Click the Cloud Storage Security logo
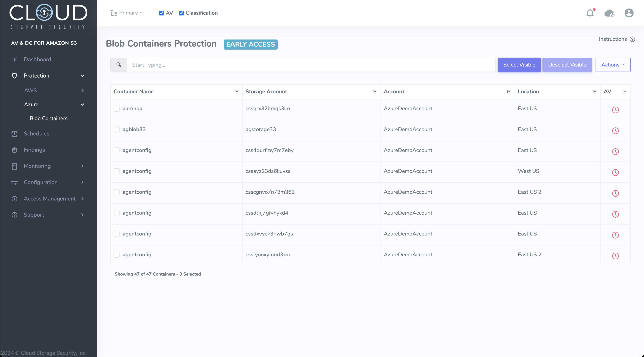644x357 pixels. (x=48, y=16)
